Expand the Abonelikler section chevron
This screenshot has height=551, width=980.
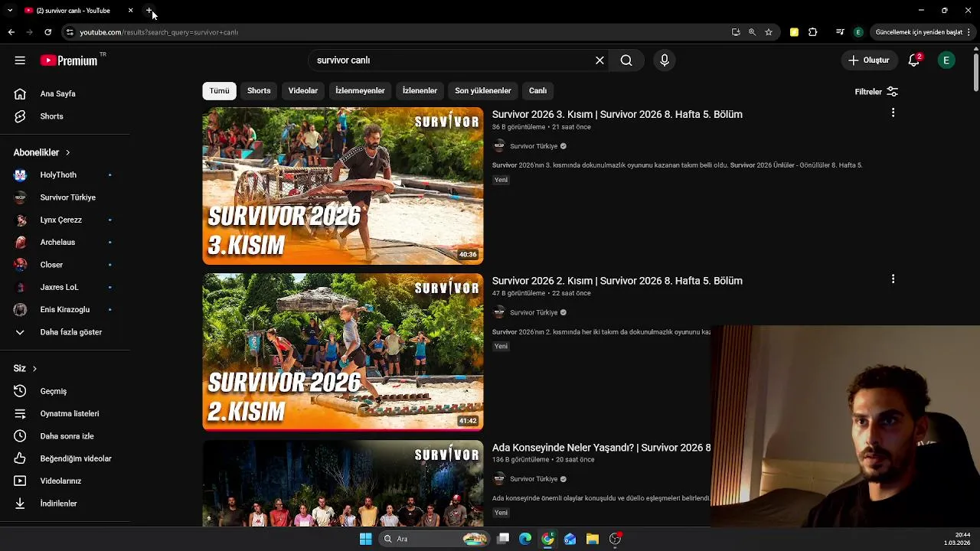coord(67,152)
